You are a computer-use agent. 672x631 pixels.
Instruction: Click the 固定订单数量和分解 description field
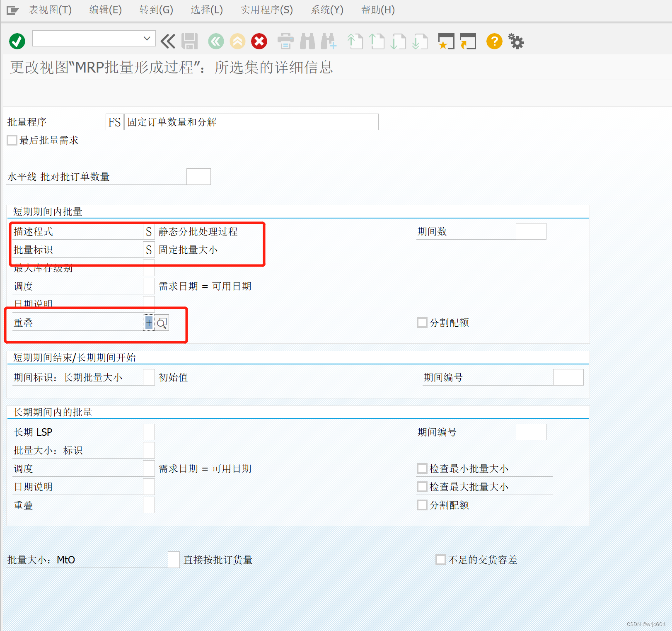(x=251, y=122)
